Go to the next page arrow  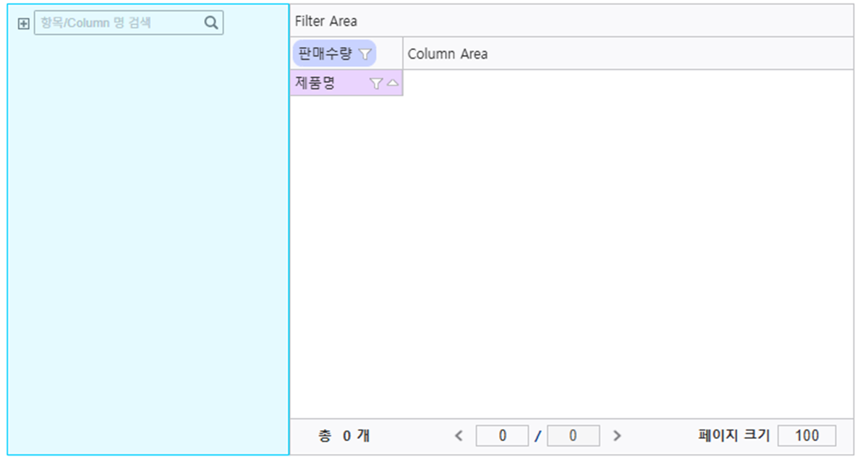click(x=617, y=436)
